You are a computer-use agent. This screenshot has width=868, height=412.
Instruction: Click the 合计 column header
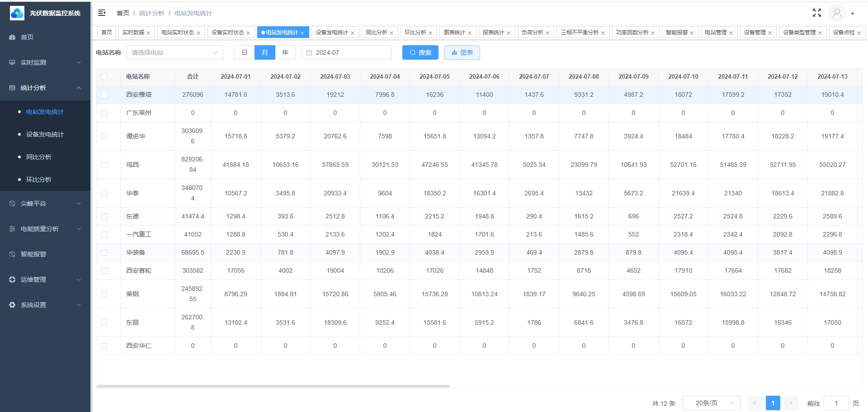click(193, 76)
